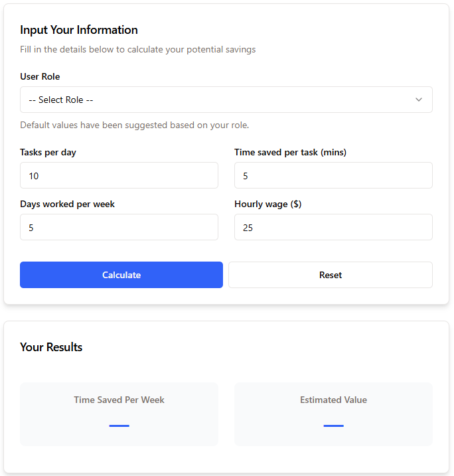
Task: Click the Estimated Value card title
Action: [x=333, y=400]
